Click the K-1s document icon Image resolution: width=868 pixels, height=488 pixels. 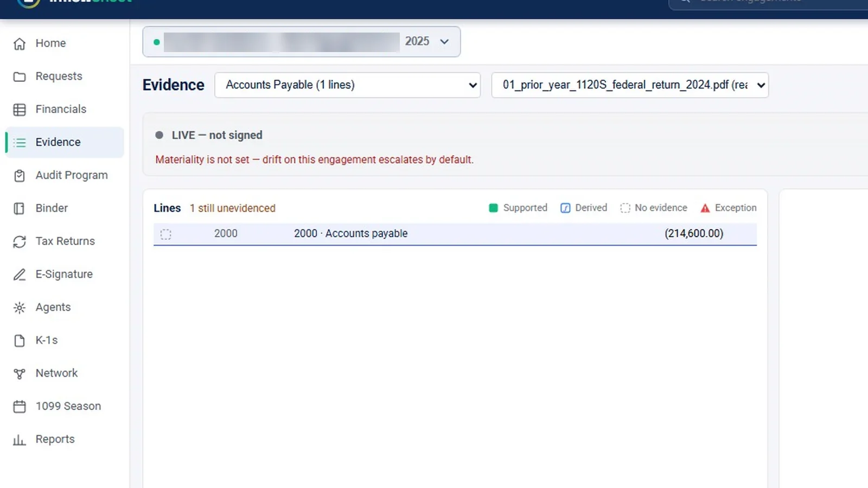20,341
